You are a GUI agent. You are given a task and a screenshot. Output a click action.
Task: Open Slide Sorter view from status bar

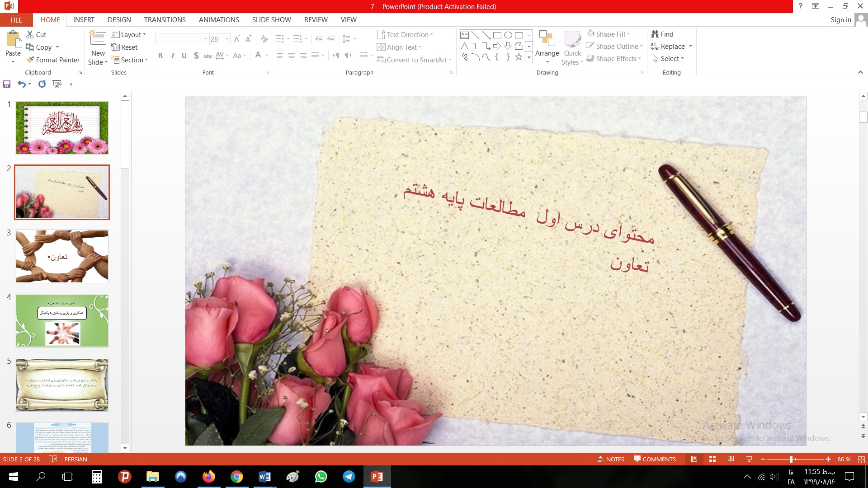[x=712, y=459]
